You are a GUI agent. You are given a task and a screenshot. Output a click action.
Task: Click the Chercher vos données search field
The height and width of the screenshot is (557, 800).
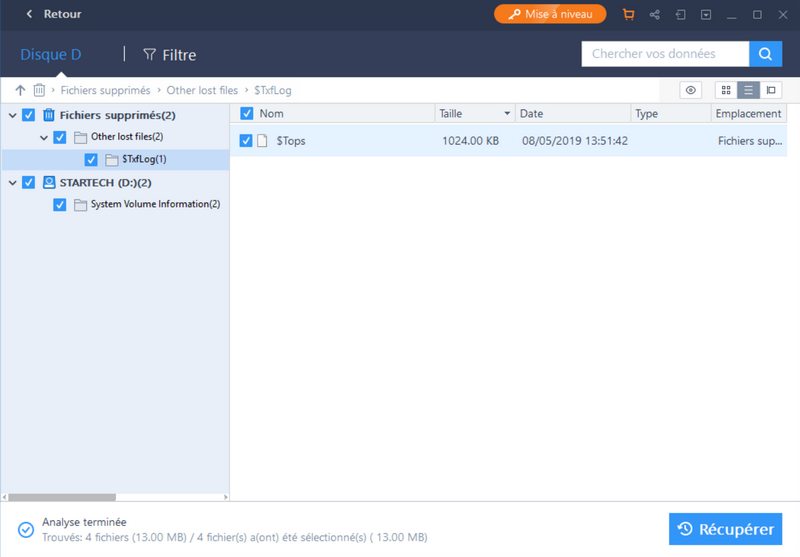(665, 54)
